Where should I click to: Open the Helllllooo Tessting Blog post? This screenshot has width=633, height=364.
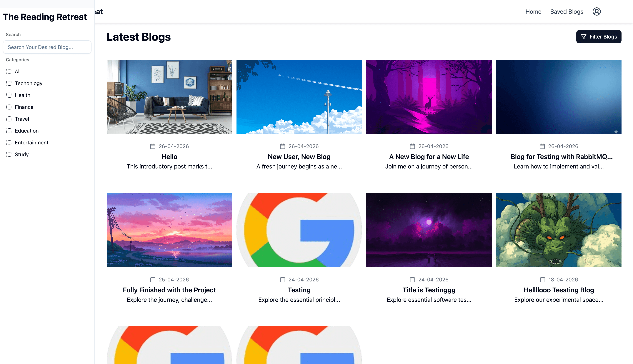tap(559, 290)
